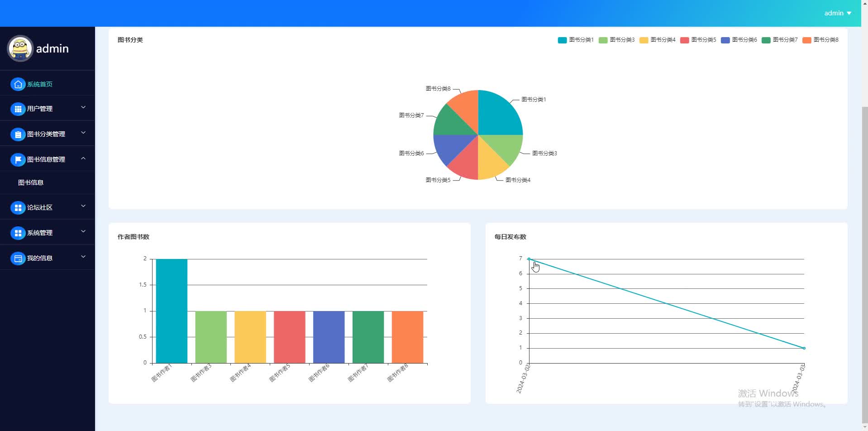Click the 2024-03-03 line chart data point
Viewport: 868px width, 431px height.
tap(804, 348)
